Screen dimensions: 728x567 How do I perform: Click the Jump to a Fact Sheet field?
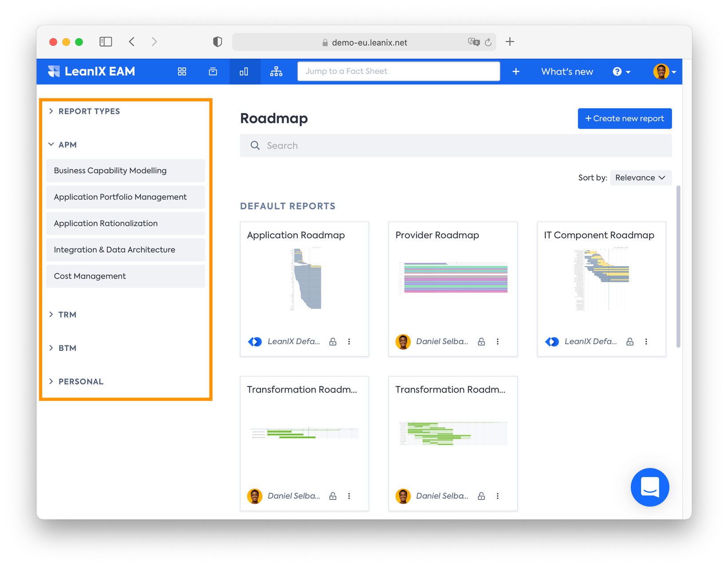[399, 71]
